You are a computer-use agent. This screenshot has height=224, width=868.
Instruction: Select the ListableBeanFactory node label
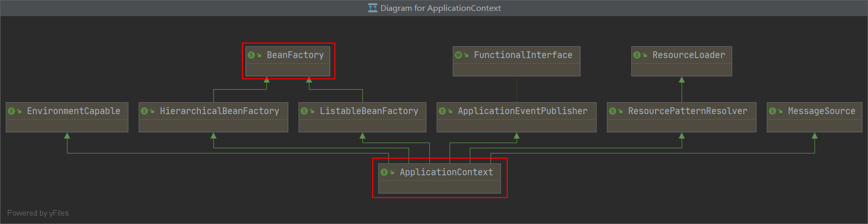pyautogui.click(x=369, y=111)
